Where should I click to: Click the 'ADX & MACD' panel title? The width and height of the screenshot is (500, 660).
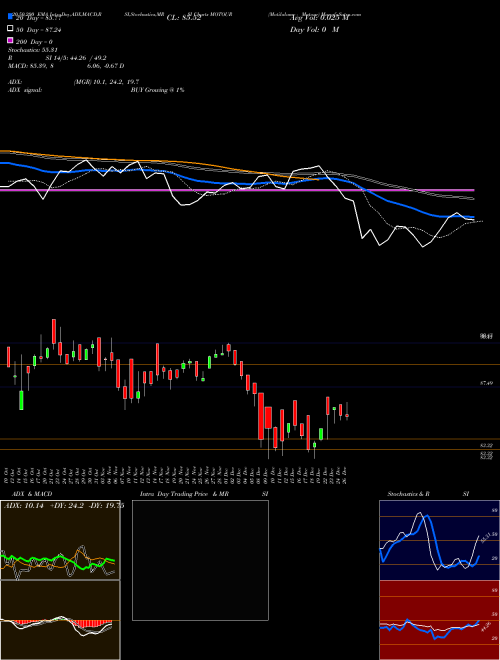point(32,494)
